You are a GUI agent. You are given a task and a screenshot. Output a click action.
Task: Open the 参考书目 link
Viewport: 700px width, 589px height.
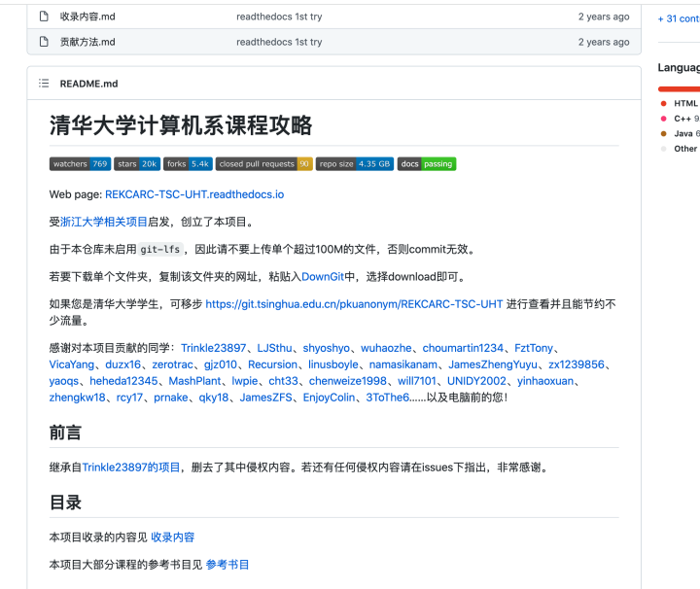click(x=227, y=565)
